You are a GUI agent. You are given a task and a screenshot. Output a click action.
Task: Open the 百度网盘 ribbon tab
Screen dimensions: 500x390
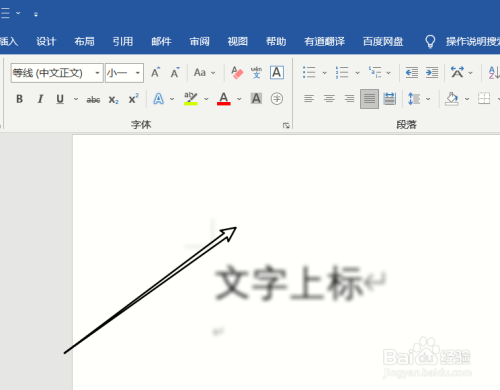[x=383, y=42]
